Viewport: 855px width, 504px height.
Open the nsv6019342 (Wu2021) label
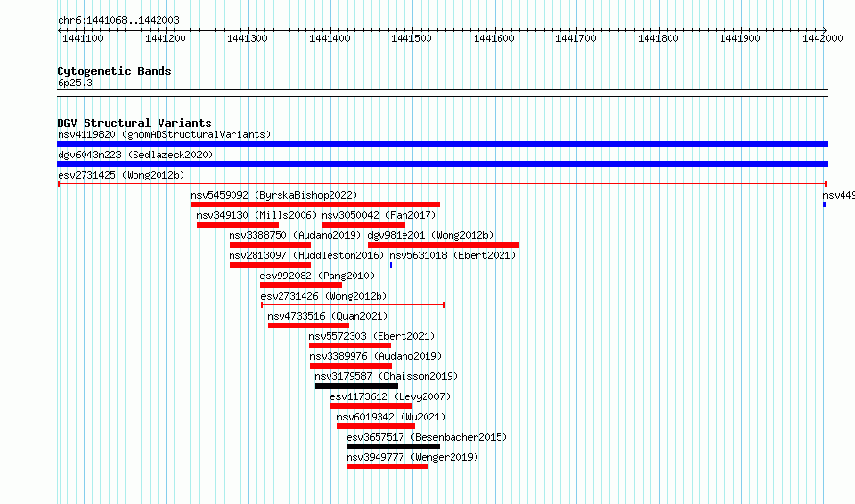pyautogui.click(x=391, y=417)
